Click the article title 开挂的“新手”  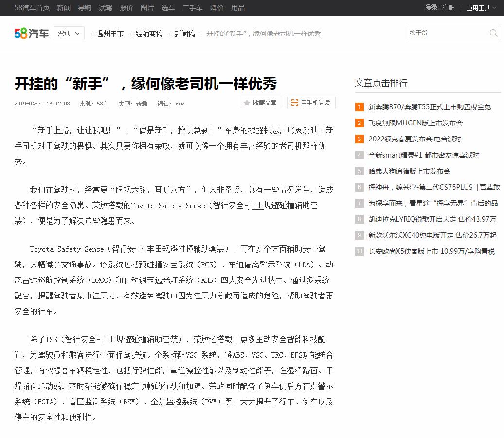(145, 84)
